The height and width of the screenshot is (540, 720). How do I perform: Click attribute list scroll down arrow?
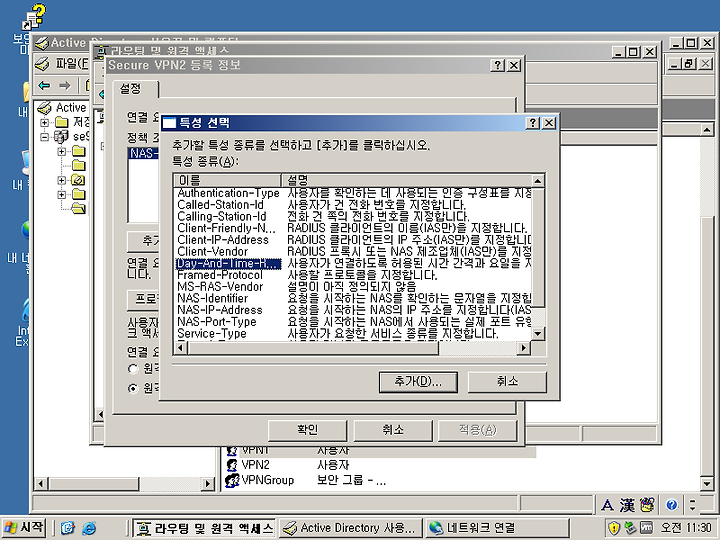(538, 334)
